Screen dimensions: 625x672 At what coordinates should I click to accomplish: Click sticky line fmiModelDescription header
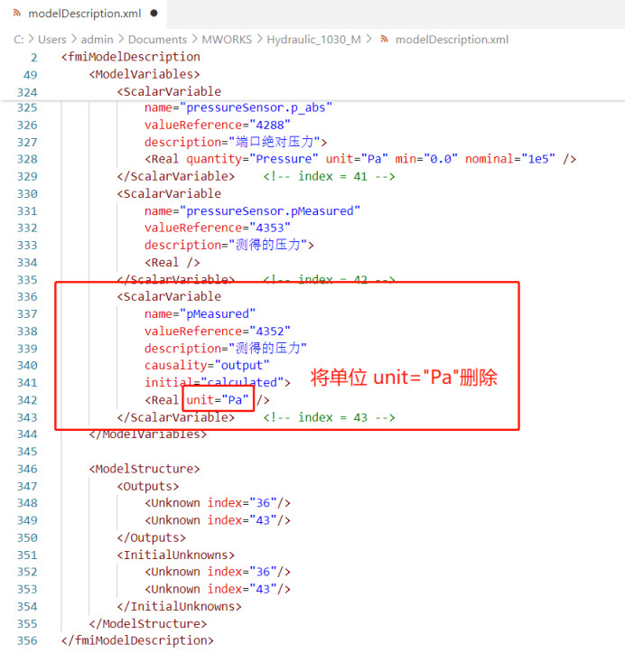click(131, 57)
